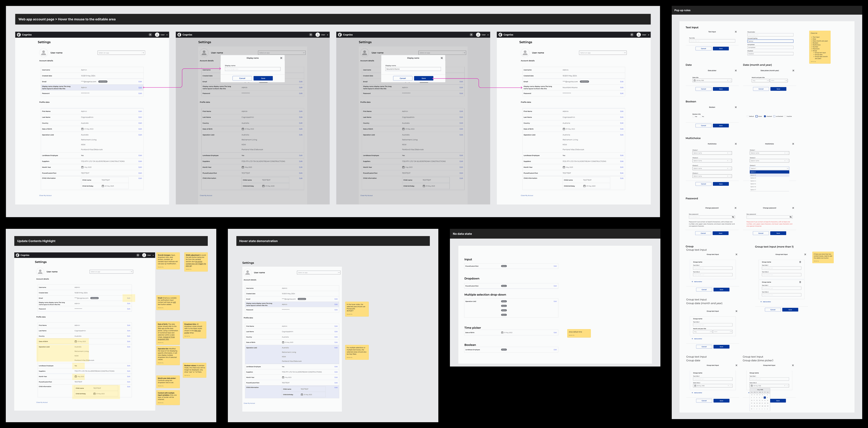
Task: Click the Focused typing input field
Action: [x=770, y=41]
